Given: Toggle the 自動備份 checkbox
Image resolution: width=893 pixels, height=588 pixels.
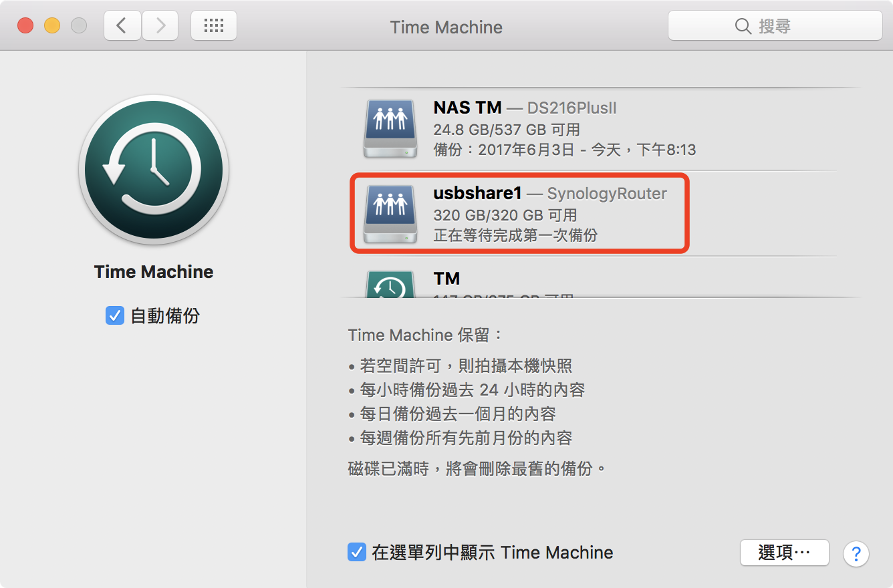Looking at the screenshot, I should click(115, 315).
